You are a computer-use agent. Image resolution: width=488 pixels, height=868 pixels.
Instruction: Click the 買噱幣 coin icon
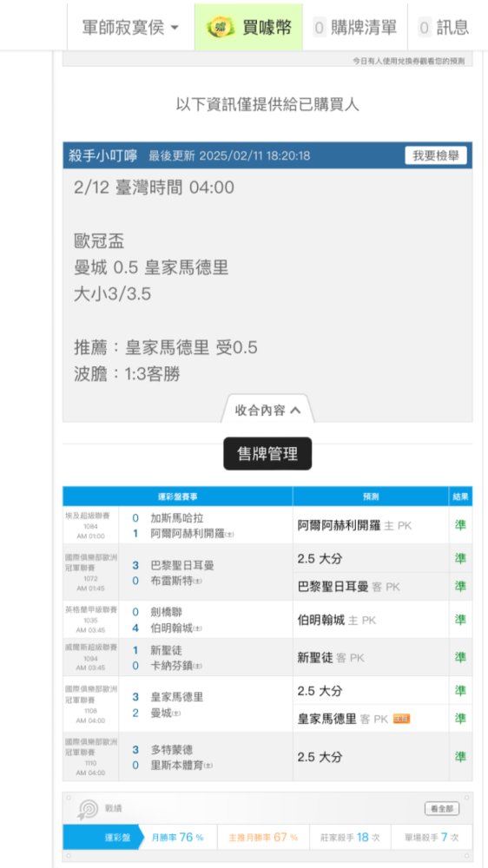pos(221,27)
